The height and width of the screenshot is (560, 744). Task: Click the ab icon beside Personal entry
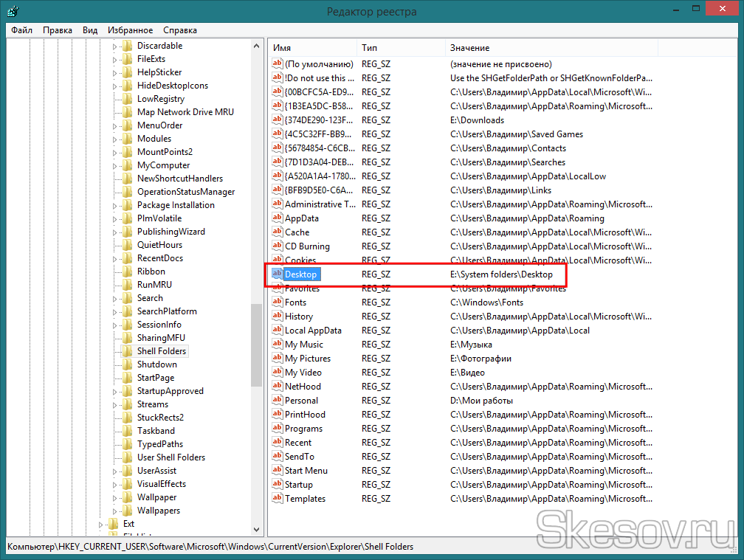tap(278, 401)
